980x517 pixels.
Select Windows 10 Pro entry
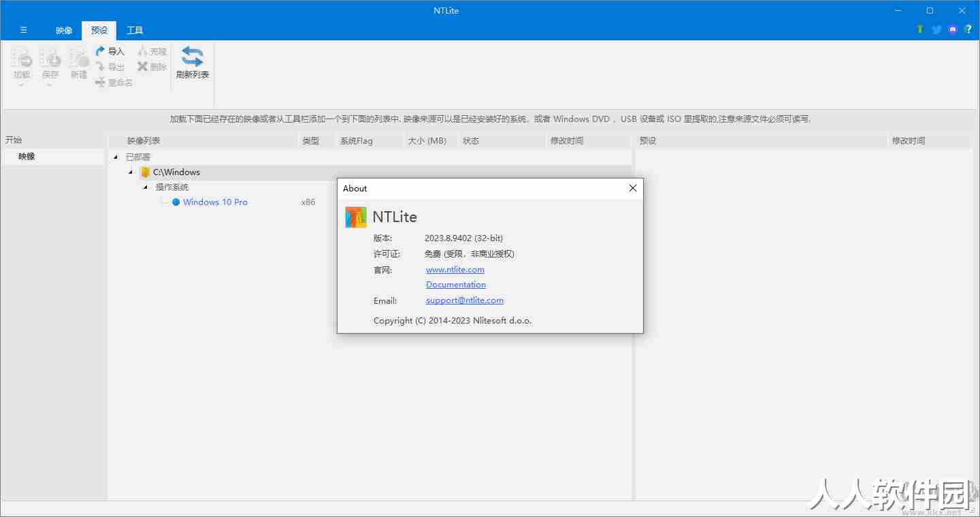[x=215, y=202]
